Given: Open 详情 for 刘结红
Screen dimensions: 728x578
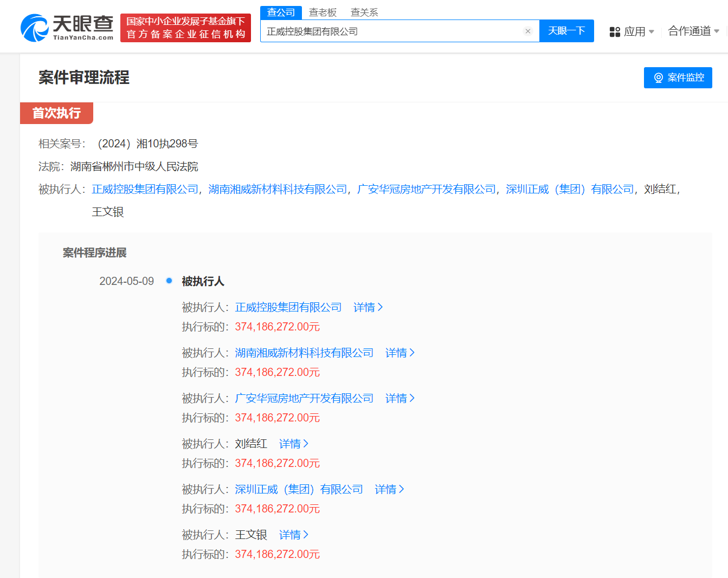Looking at the screenshot, I should 293,444.
